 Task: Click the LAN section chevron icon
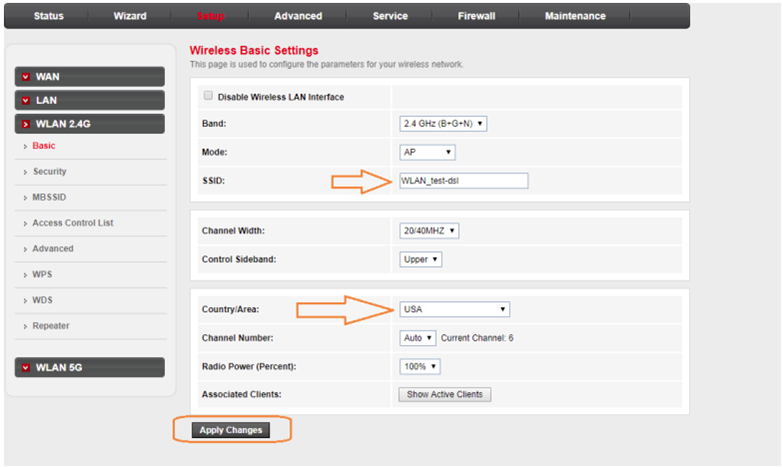(x=25, y=101)
